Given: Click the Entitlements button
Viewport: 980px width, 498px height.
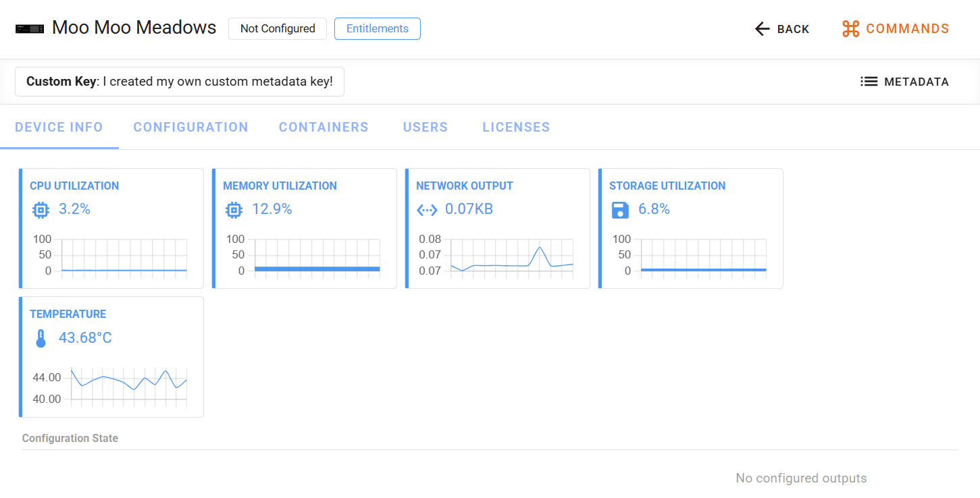Looking at the screenshot, I should (378, 28).
